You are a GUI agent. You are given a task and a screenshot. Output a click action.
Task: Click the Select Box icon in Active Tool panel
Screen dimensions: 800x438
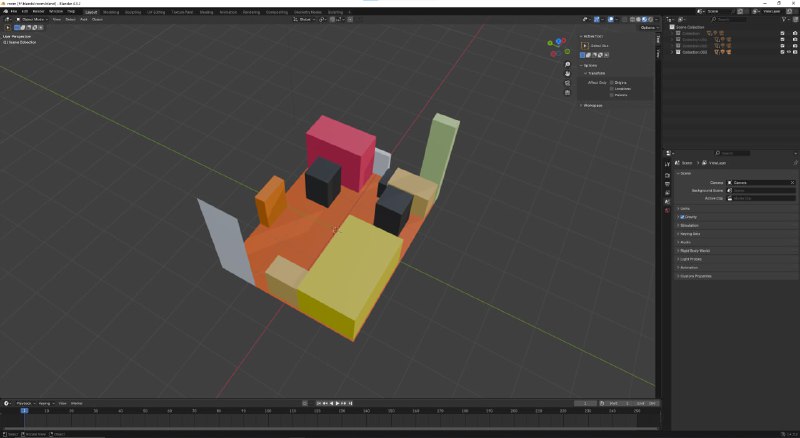[x=585, y=45]
